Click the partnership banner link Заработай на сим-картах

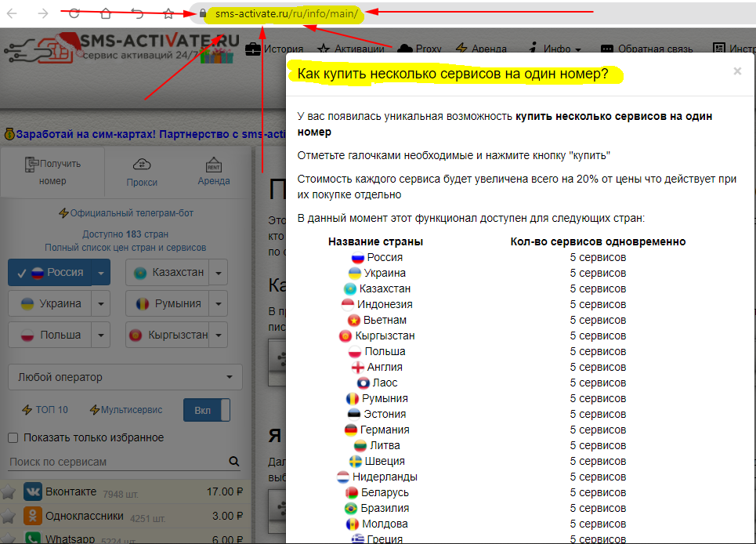[146, 134]
